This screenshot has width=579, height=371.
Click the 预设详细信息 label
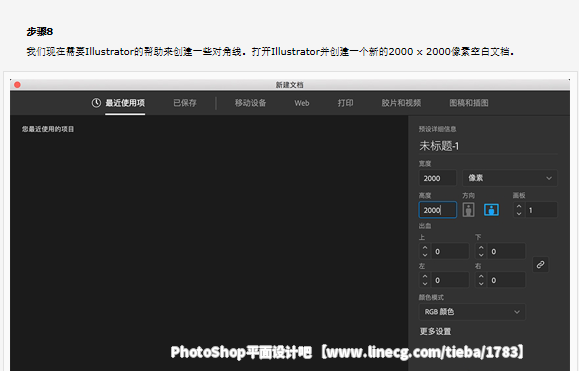(437, 129)
